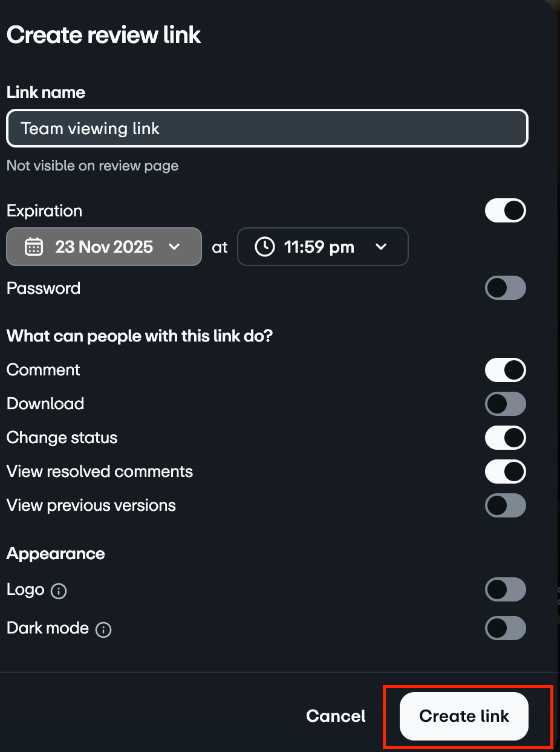This screenshot has width=560, height=752.
Task: Click the 11:59 pm time selector
Action: click(x=322, y=247)
